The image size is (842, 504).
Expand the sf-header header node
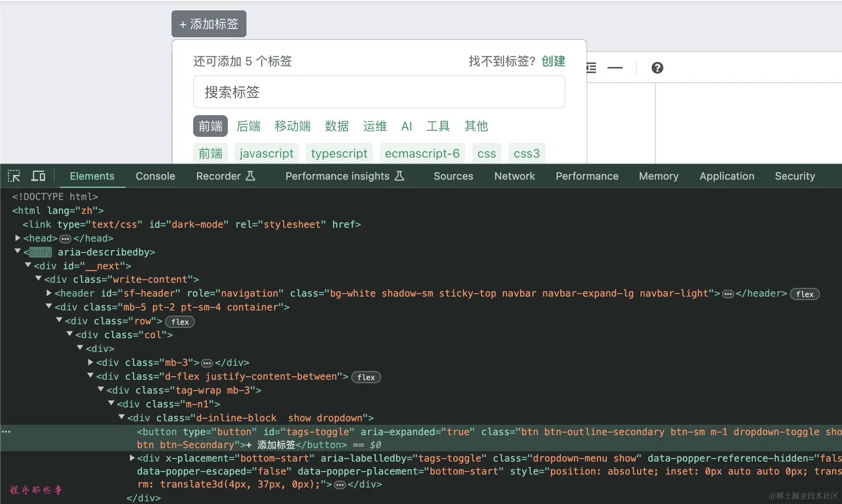click(x=49, y=293)
